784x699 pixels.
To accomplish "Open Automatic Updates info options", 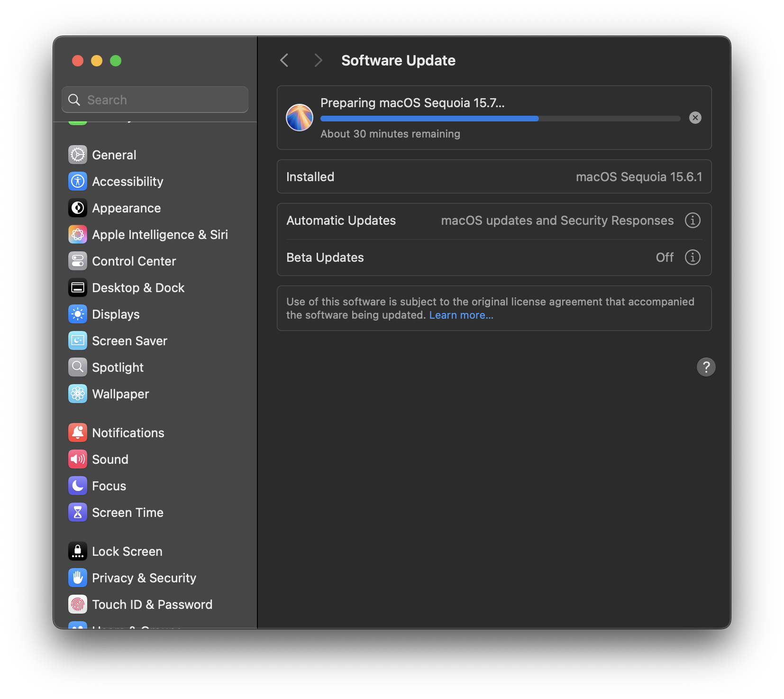I will coord(693,221).
